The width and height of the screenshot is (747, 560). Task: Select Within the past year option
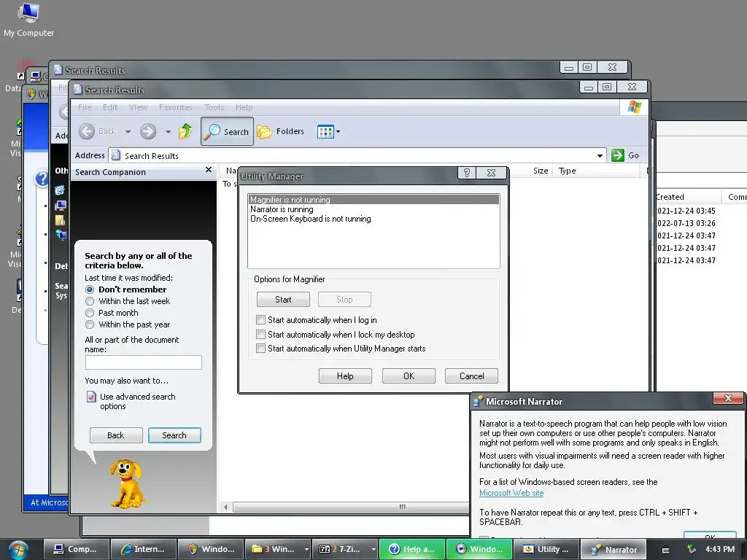[x=90, y=324]
